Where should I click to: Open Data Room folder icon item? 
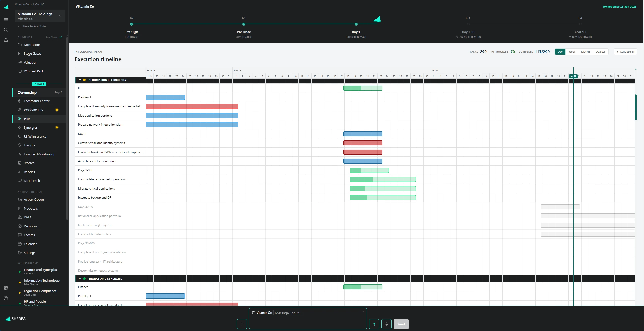pos(39,45)
